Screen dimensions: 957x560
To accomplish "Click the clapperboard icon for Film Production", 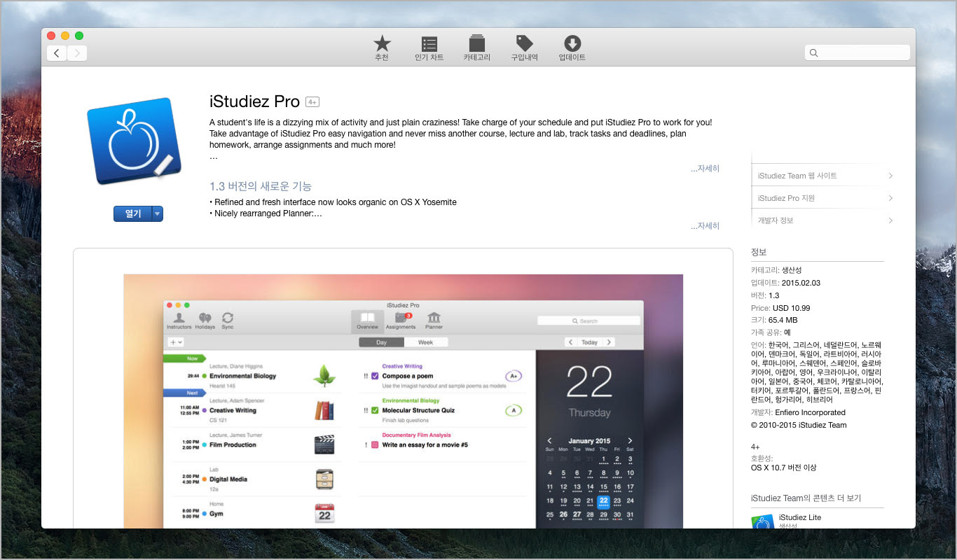I will pyautogui.click(x=324, y=444).
